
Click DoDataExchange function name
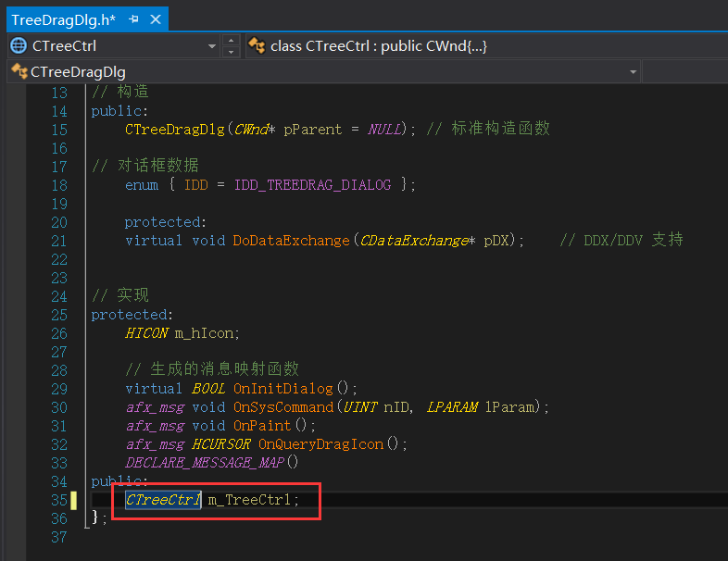pos(291,241)
